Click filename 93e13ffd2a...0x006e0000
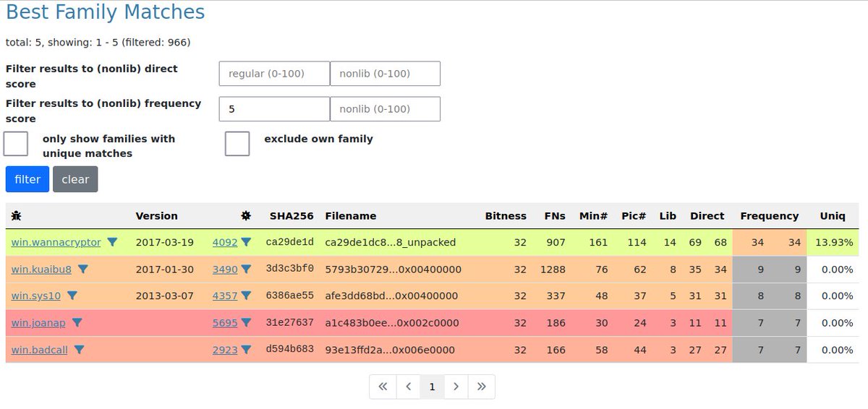868x409 pixels. [390, 350]
